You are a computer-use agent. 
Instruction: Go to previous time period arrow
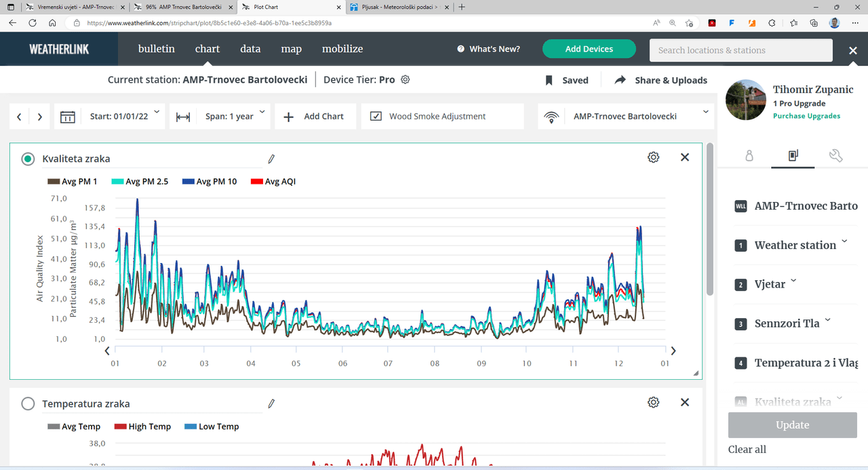[x=19, y=117]
